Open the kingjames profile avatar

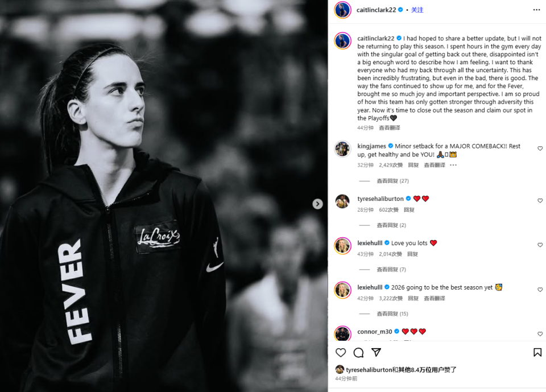coord(342,149)
